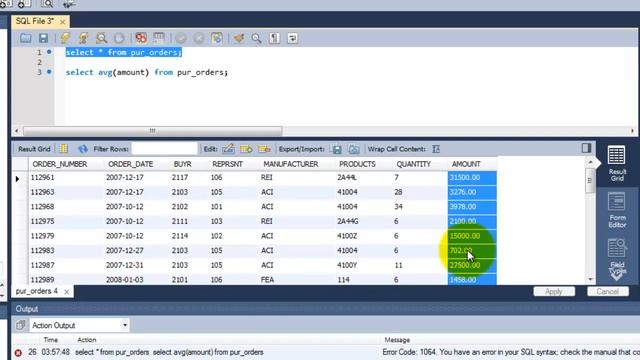
Task: Toggle limit rows grid icon in editor toolbar
Action: pyautogui.click(x=159, y=38)
